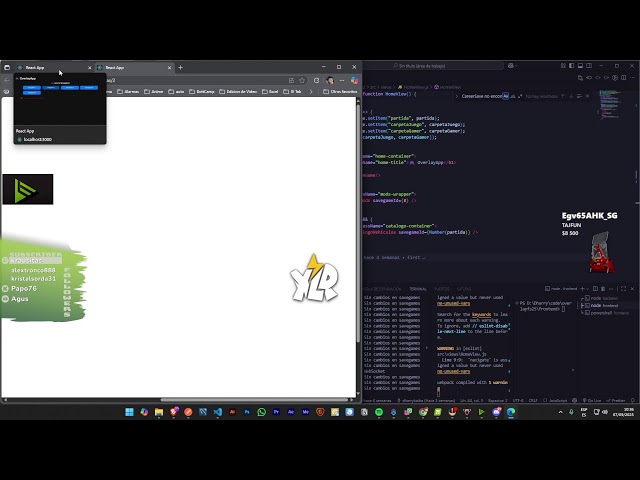Image resolution: width=640 pixels, height=480 pixels.
Task: Click the JavaScript language mode in status bar
Action: coord(556,400)
